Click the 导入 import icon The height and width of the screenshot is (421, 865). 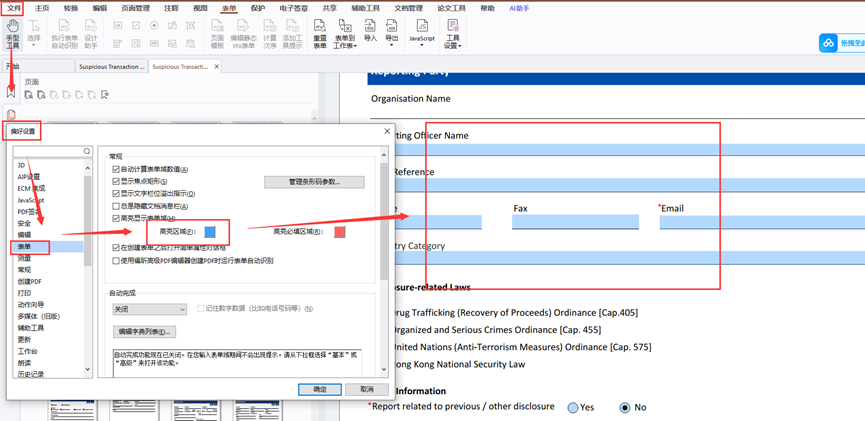[370, 32]
